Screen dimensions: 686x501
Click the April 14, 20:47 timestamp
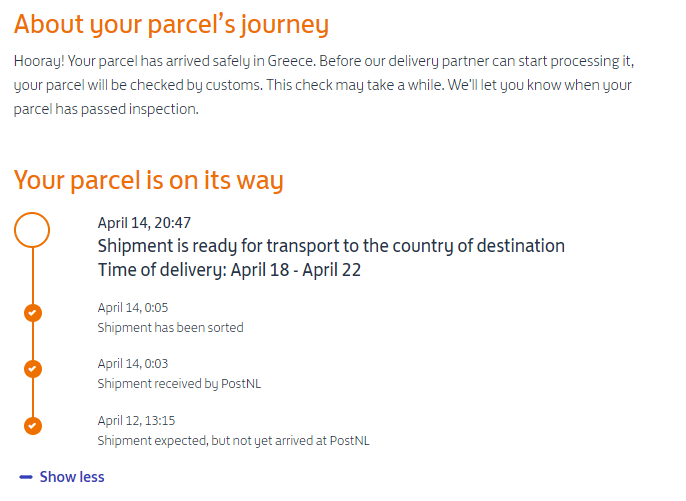[x=144, y=223]
